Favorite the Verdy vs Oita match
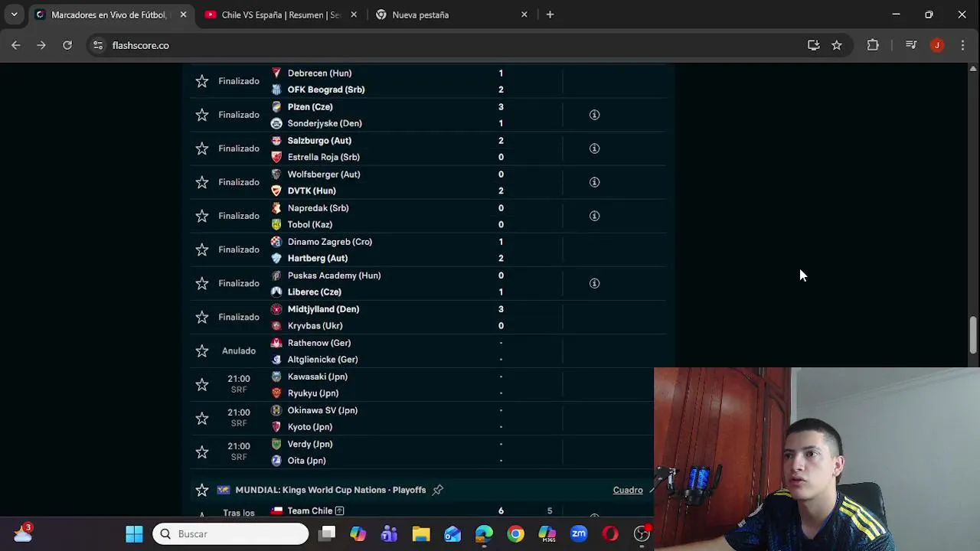980x551 pixels. [x=202, y=452]
